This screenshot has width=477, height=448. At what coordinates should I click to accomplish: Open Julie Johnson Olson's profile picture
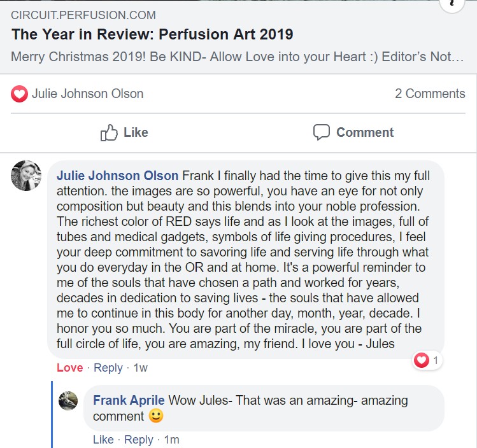pos(26,176)
